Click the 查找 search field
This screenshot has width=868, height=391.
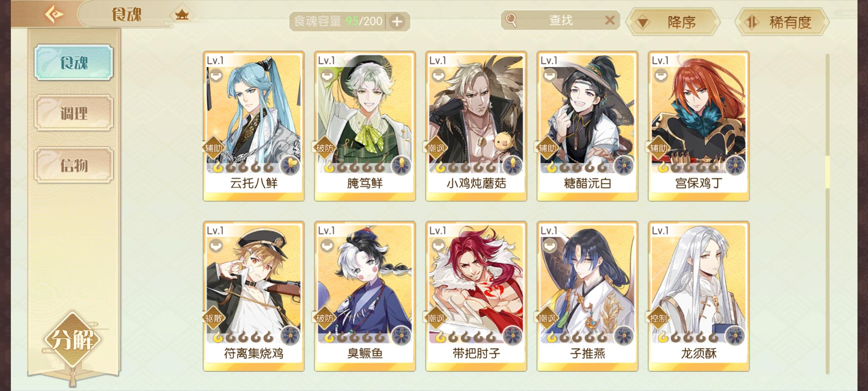coord(561,20)
